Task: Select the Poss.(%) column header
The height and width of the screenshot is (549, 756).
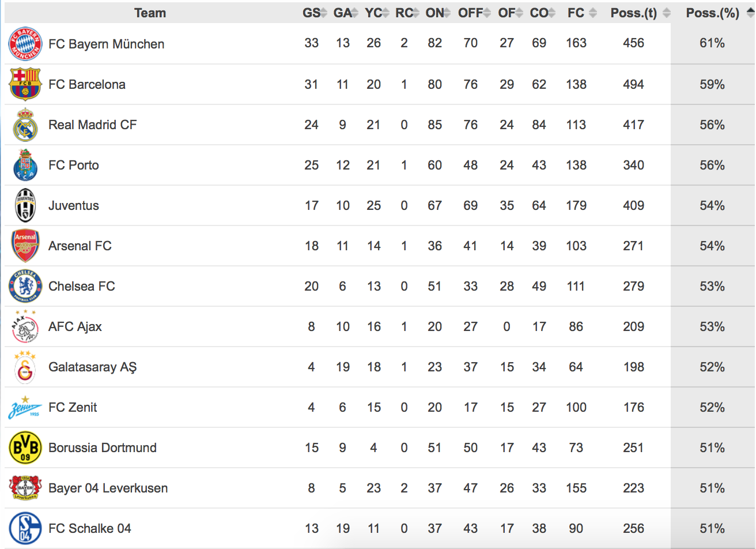Action: click(712, 13)
